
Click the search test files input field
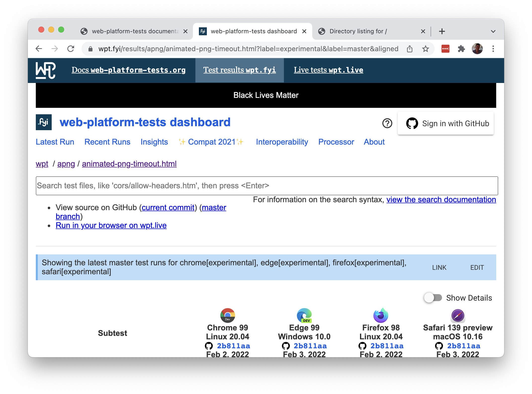(267, 186)
